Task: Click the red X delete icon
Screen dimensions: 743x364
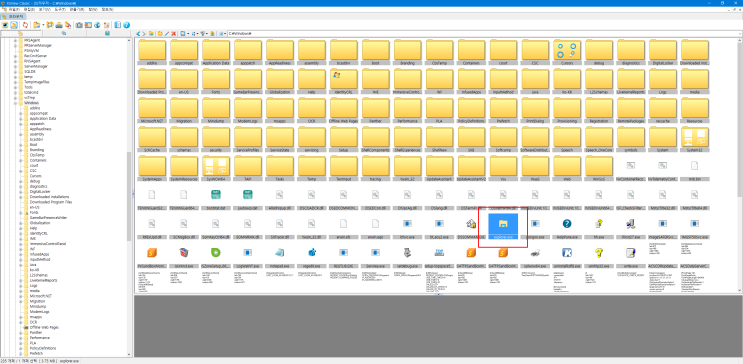Action: [x=174, y=34]
